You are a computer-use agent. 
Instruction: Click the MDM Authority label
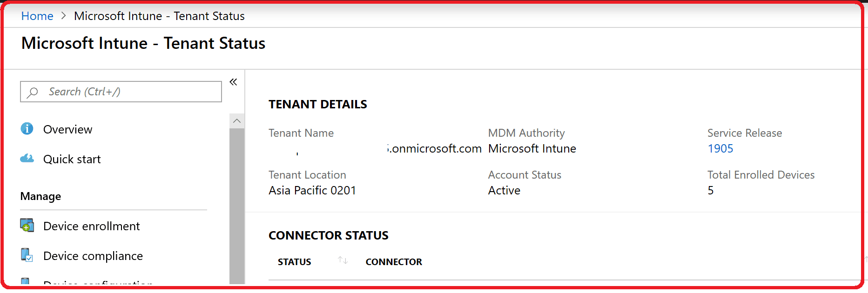tap(526, 133)
